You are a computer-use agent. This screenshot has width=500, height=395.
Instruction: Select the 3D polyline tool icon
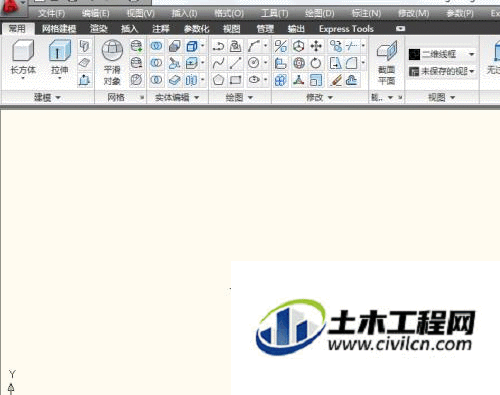[x=236, y=46]
